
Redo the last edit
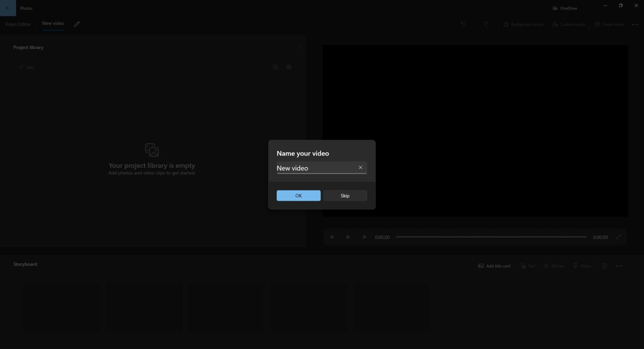click(486, 24)
